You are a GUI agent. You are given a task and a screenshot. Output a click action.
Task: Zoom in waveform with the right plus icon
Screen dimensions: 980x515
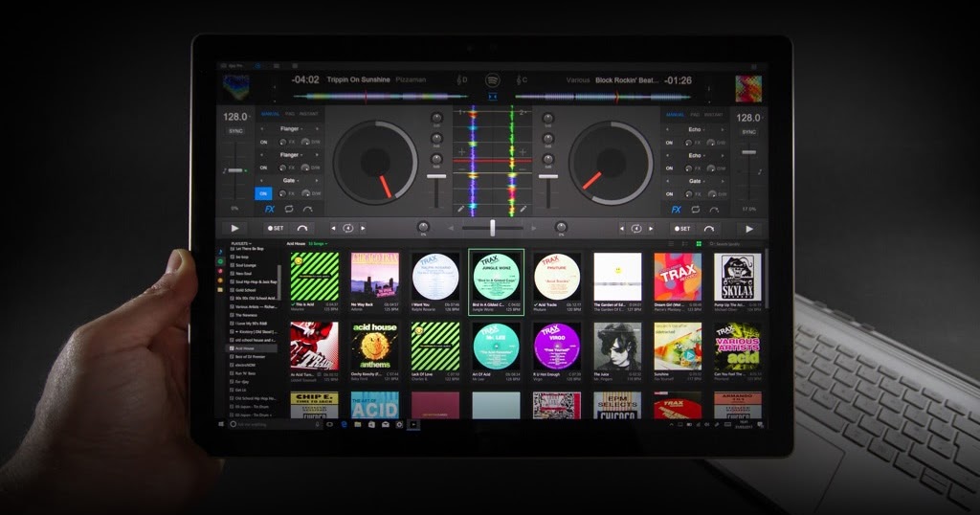click(x=523, y=152)
